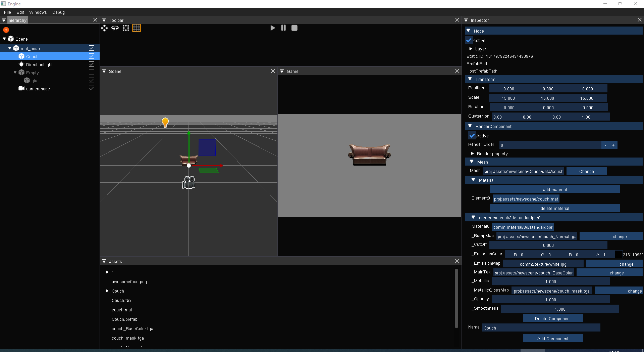Enable the Empty node checkbox
Viewport: 644px width, 352px height.
pyautogui.click(x=92, y=73)
